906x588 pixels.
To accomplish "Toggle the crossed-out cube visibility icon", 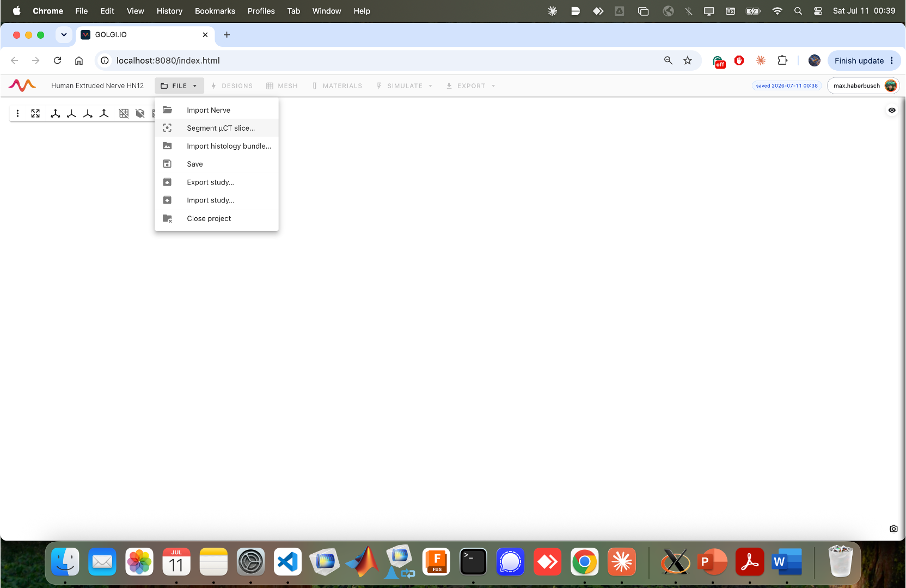I will click(140, 113).
